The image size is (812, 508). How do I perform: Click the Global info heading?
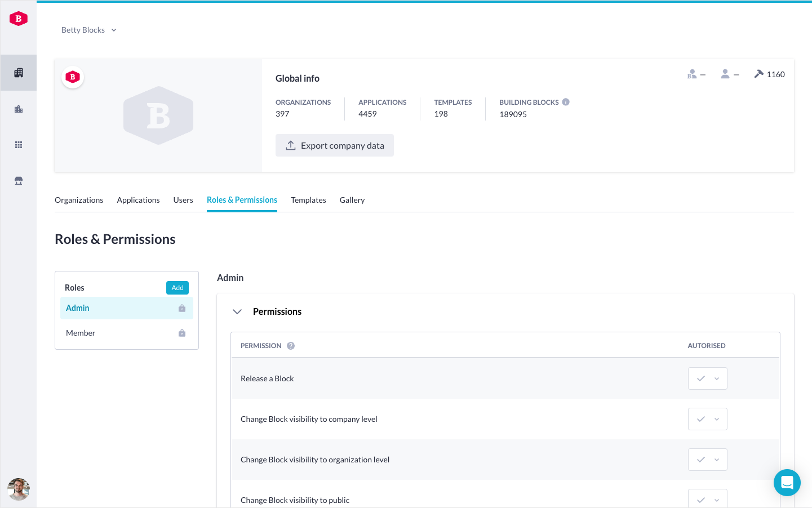[x=298, y=78]
